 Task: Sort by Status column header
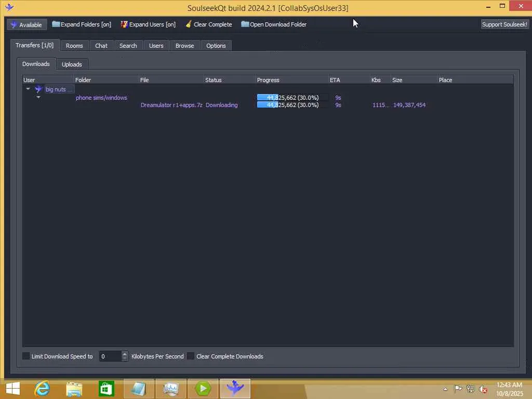230,80
